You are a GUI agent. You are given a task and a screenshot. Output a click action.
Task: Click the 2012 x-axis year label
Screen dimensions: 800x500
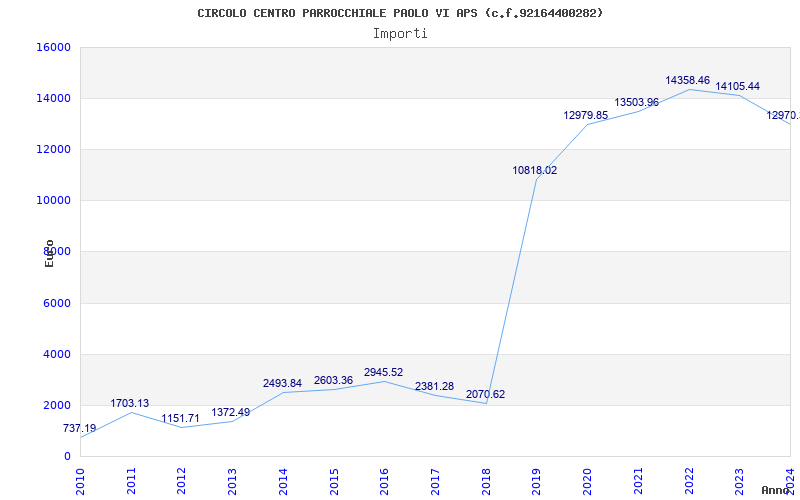click(182, 482)
